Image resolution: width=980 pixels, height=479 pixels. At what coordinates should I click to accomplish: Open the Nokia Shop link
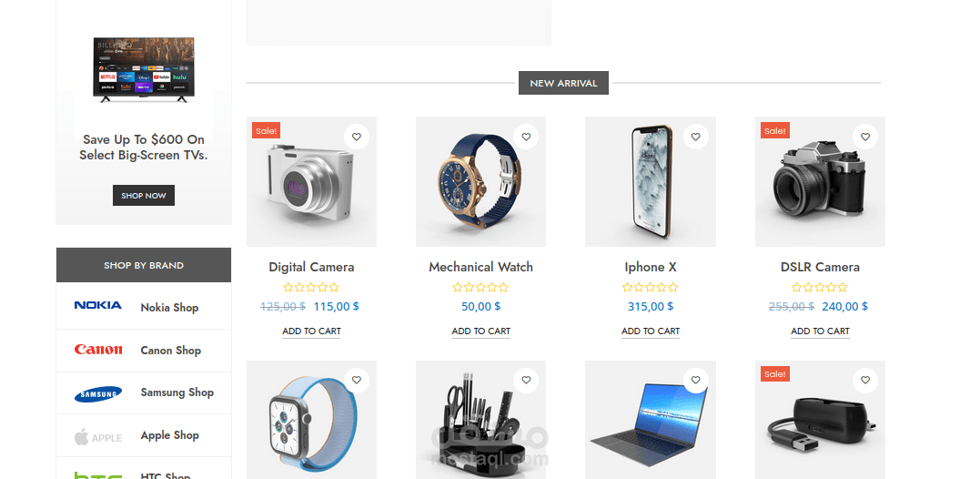click(x=169, y=308)
